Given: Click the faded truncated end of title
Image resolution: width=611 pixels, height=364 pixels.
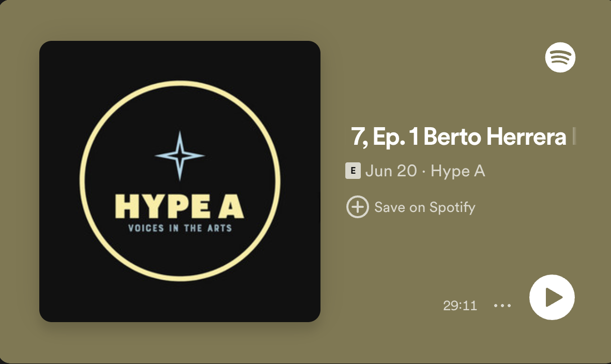Looking at the screenshot, I should 574,137.
